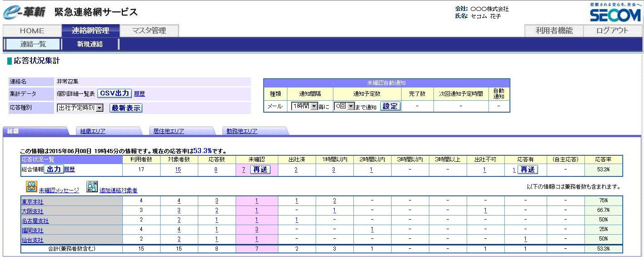
Task: Open the マスタ管理 menu
Action: (x=149, y=31)
